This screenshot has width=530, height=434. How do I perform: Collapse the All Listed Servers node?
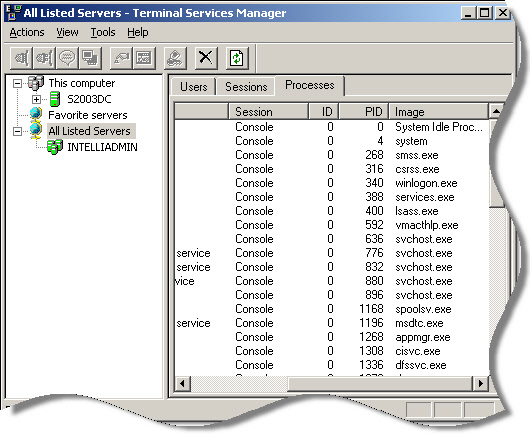pos(17,131)
